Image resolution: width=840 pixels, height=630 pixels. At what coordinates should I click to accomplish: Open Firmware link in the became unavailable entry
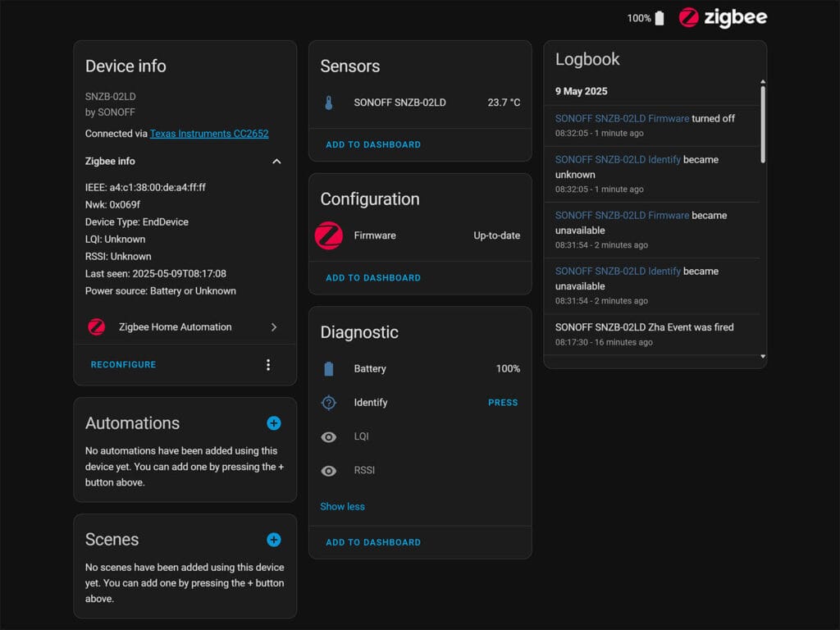622,216
